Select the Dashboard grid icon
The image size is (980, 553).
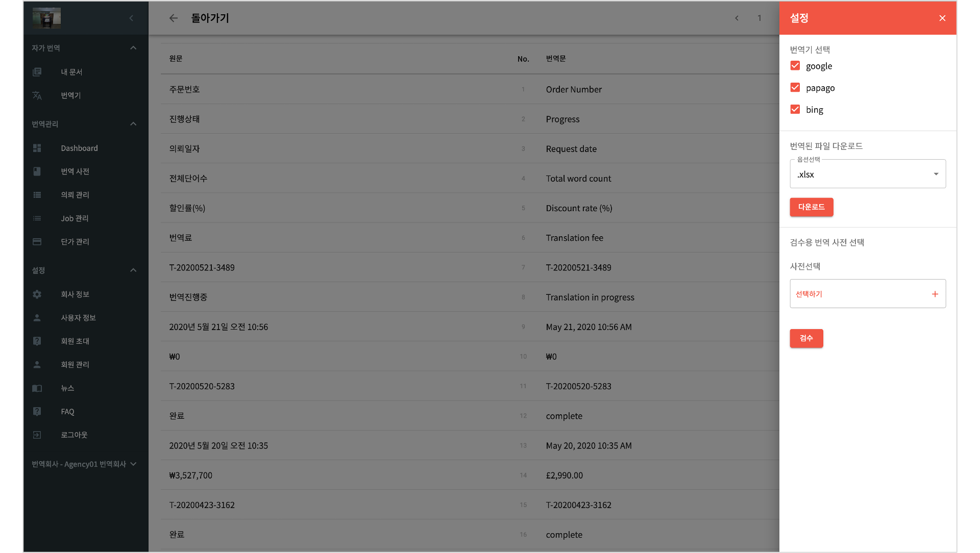coord(37,148)
